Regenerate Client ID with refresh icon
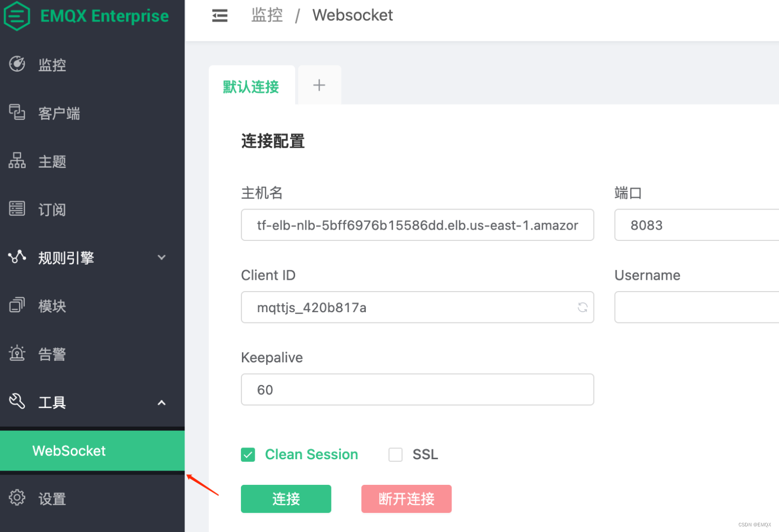This screenshot has height=532, width=779. (583, 308)
